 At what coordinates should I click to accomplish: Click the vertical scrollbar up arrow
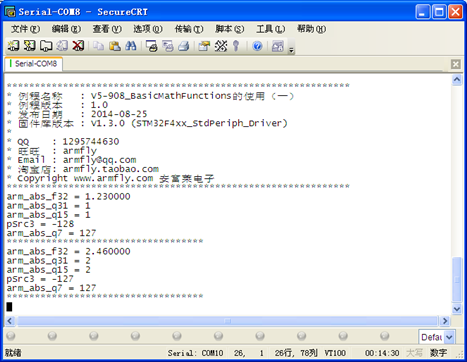(457, 80)
